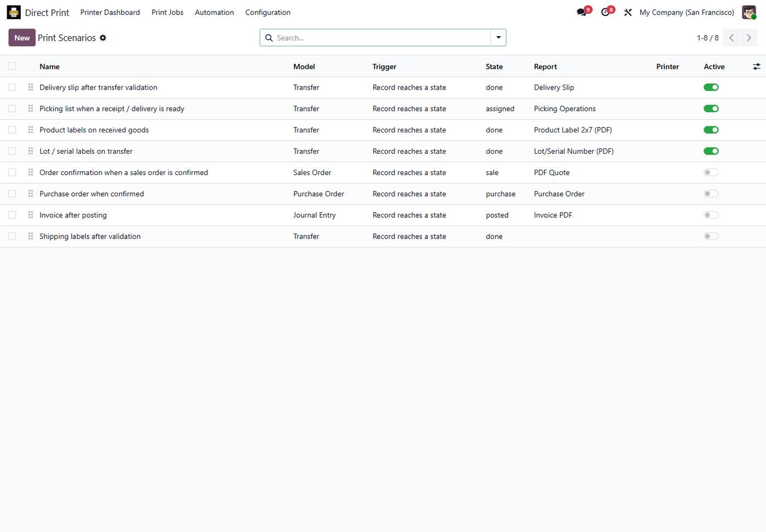Image resolution: width=766 pixels, height=532 pixels.
Task: Tick the select-all header checkbox
Action: (x=12, y=66)
